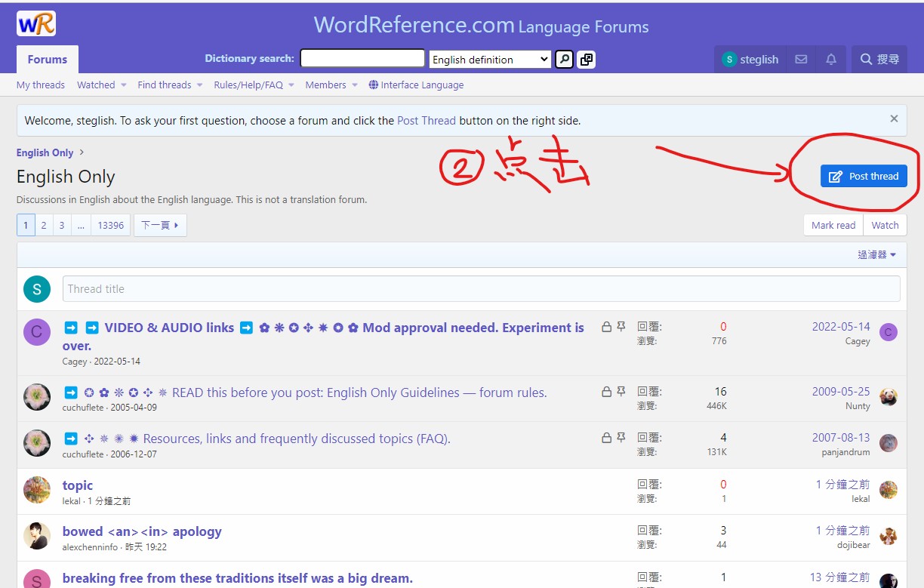Click the globe Interface Language link

(x=416, y=85)
